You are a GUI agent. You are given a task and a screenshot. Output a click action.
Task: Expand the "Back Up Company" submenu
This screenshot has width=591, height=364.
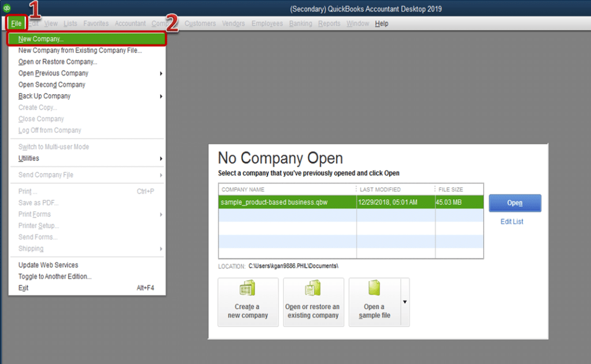160,96
